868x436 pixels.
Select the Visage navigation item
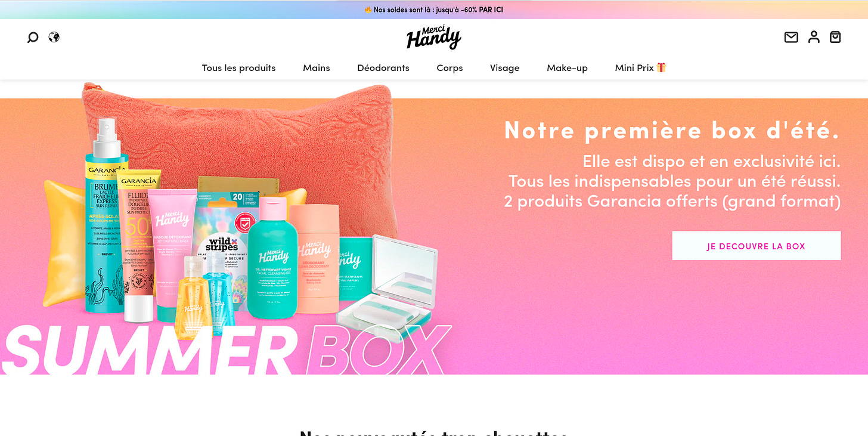point(505,68)
